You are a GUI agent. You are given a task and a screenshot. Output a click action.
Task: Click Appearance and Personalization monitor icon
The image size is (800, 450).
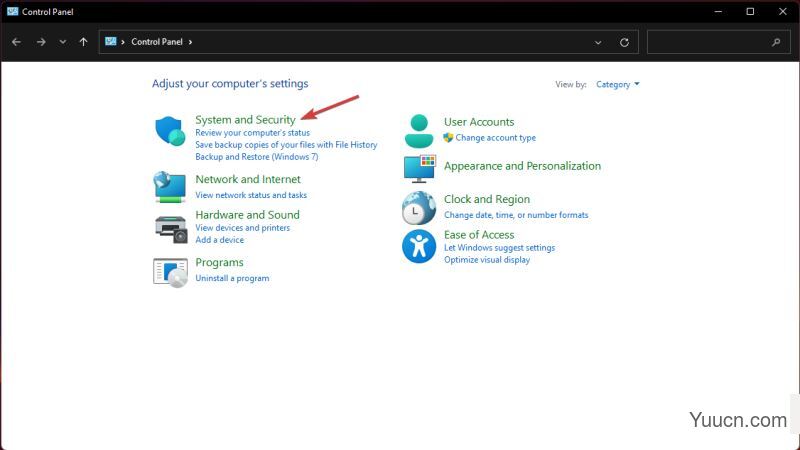point(419,168)
